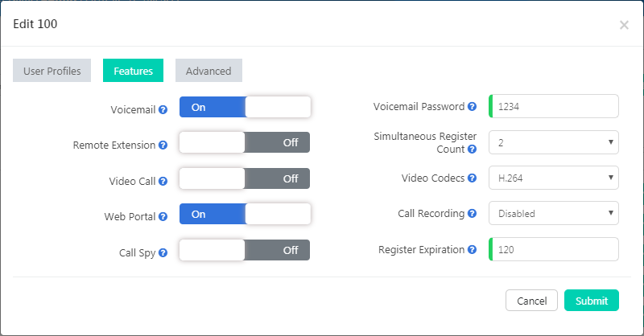Screen dimensions: 644x336
Task: Click the Call Recording help icon
Action: 472,214
